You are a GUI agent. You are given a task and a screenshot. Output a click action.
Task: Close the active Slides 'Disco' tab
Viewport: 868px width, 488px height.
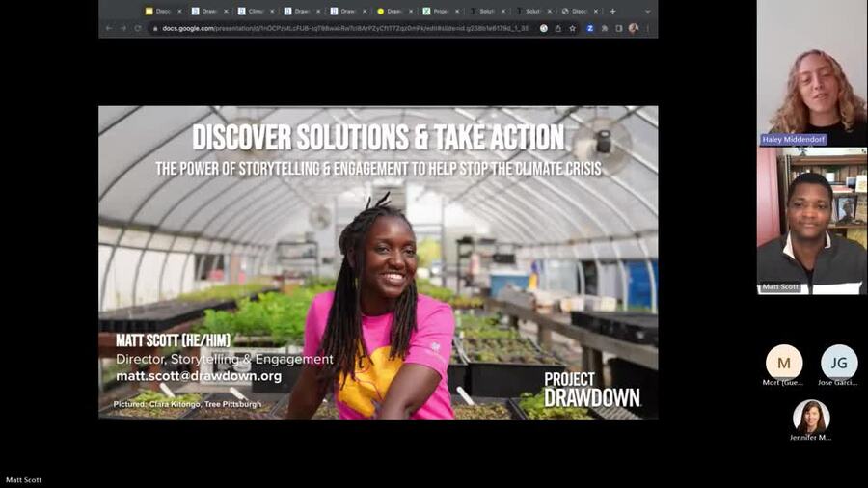[179, 11]
